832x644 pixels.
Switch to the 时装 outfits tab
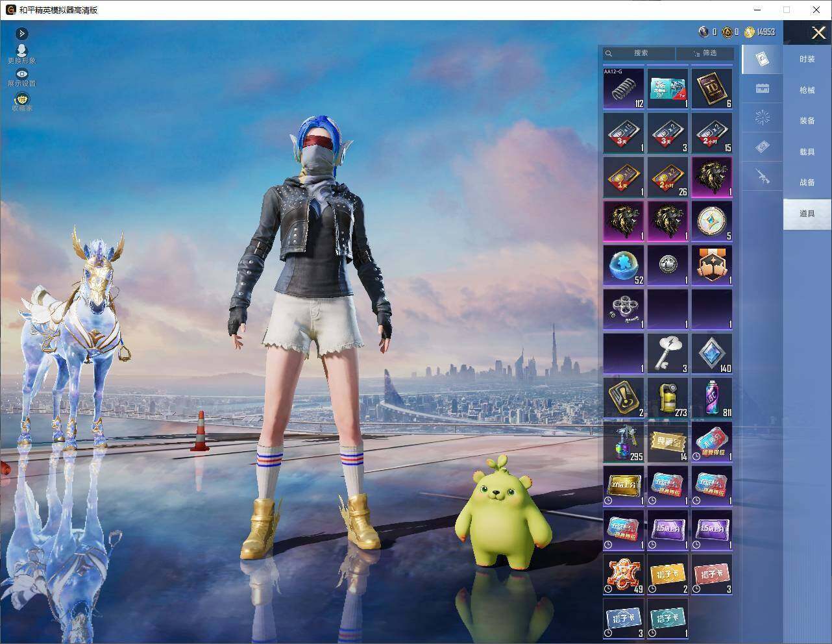coord(807,59)
